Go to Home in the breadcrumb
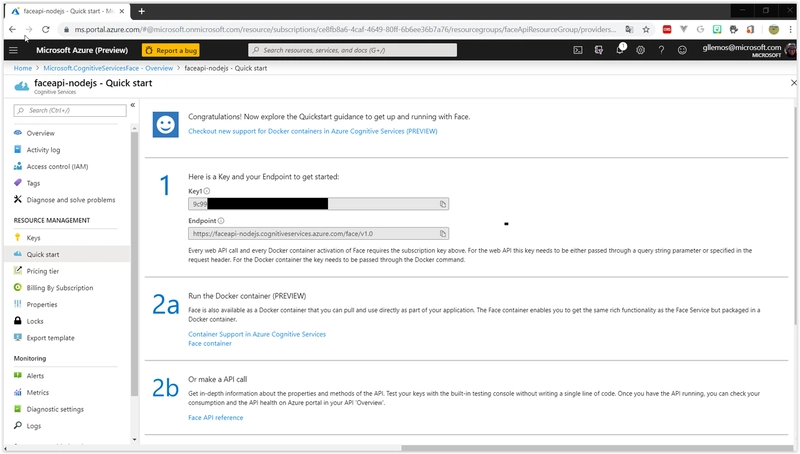 point(22,68)
